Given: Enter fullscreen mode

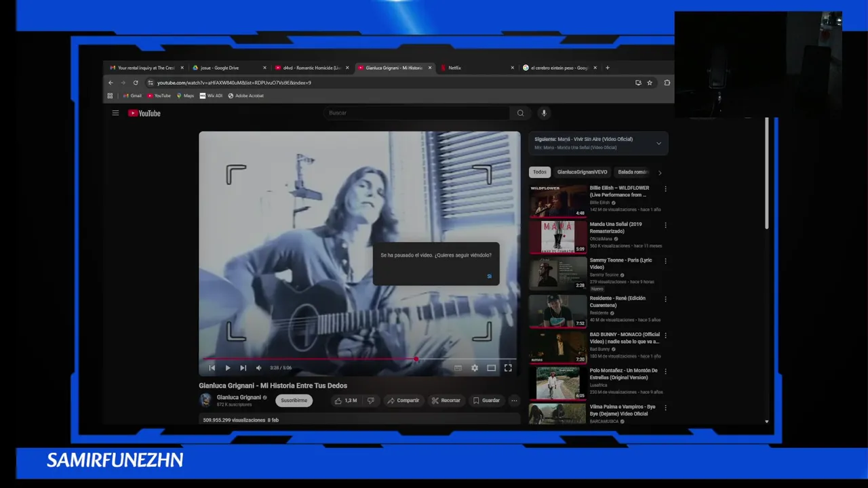Looking at the screenshot, I should point(508,368).
